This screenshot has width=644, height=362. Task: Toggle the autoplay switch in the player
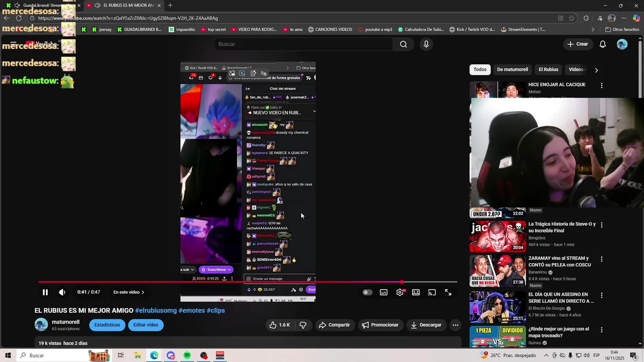(367, 292)
